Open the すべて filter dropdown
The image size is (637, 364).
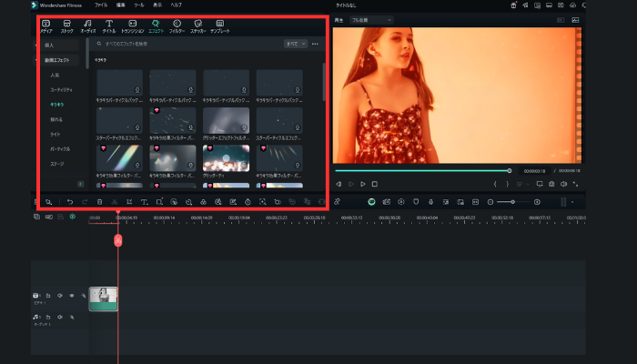tap(296, 44)
